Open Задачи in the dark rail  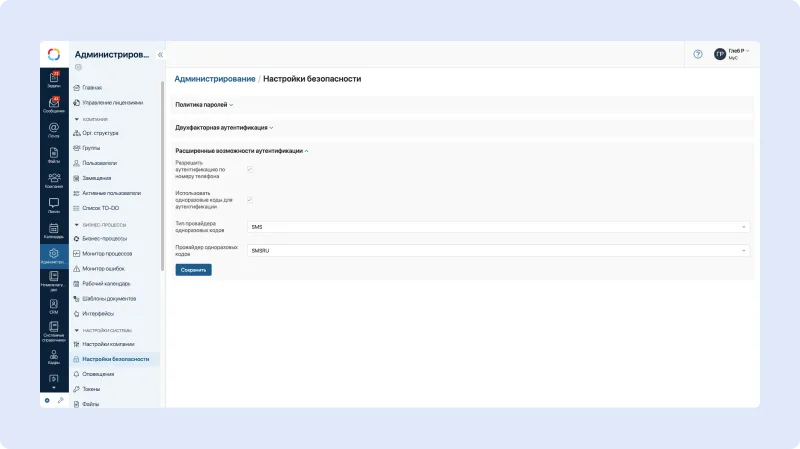click(x=54, y=80)
